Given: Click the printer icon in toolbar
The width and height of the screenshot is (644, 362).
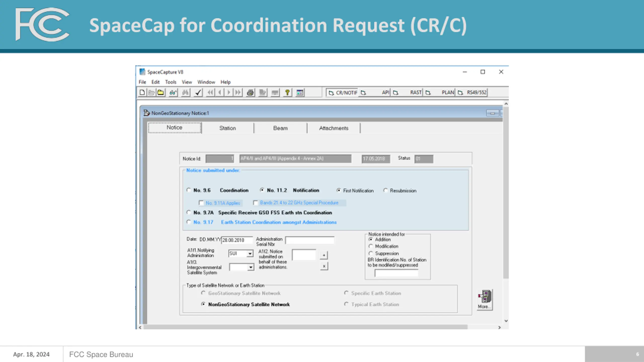Looking at the screenshot, I should pos(250,93).
